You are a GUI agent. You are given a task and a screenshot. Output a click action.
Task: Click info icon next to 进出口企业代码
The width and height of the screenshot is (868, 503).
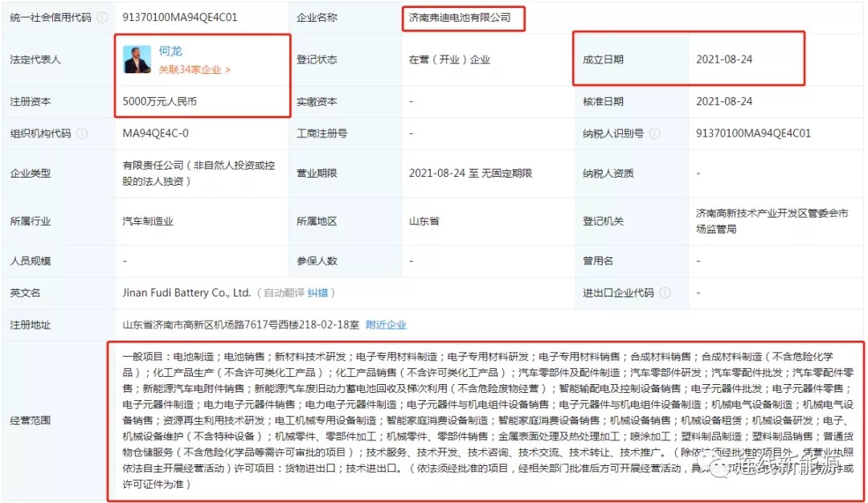click(x=665, y=293)
